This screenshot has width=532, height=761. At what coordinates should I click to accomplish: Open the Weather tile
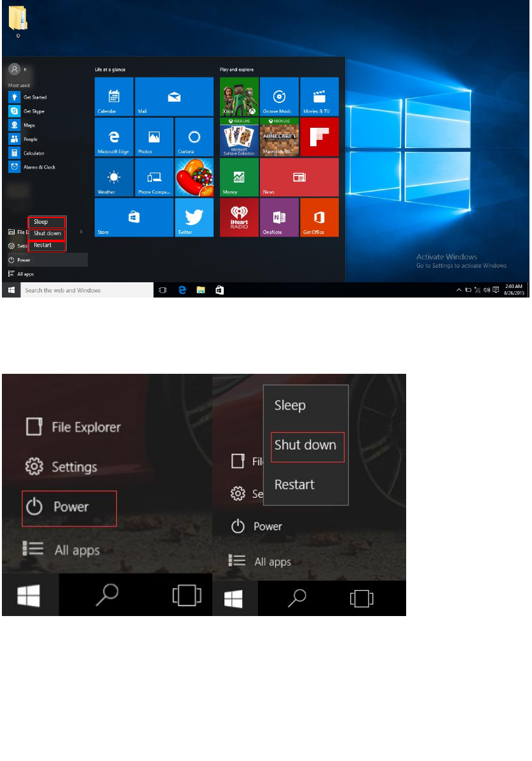pyautogui.click(x=114, y=177)
